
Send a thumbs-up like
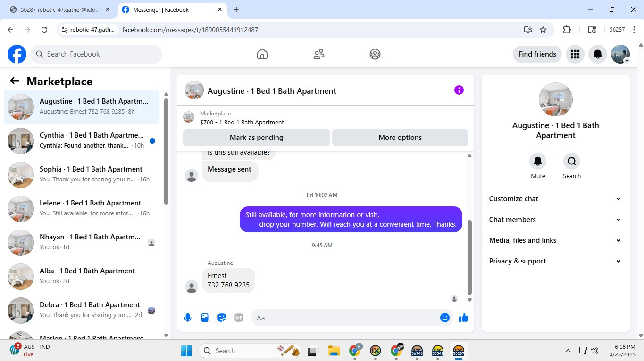(464, 318)
